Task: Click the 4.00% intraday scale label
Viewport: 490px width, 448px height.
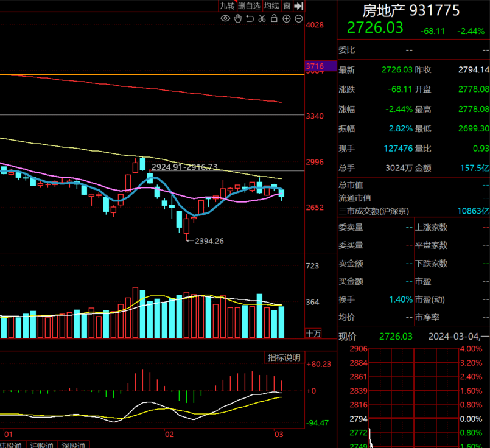Action: [471, 349]
